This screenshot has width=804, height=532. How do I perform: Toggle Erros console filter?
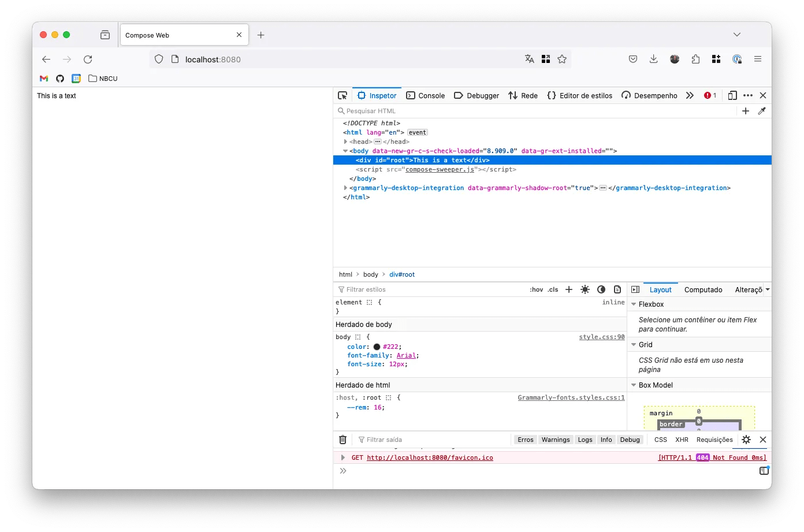526,440
